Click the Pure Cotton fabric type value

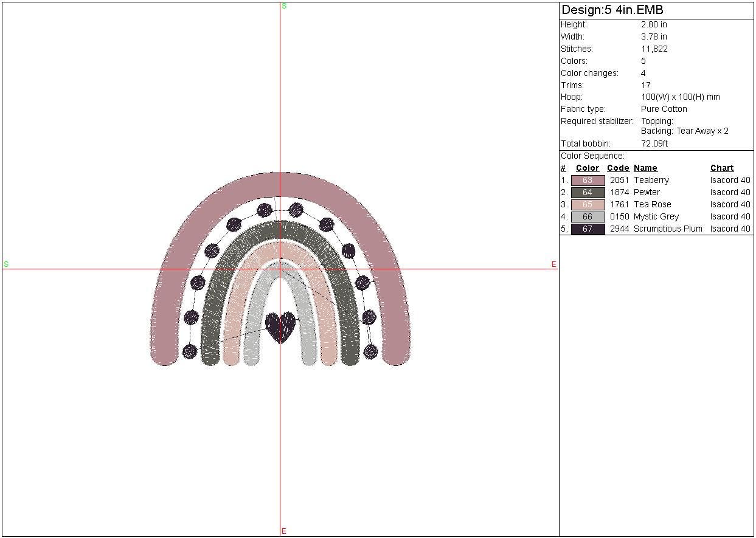664,109
